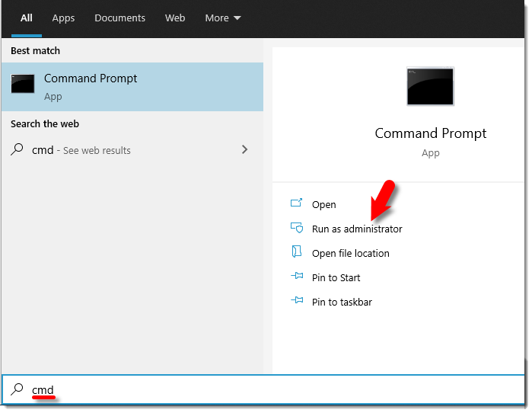532x413 pixels.
Task: Click the Open file location icon
Action: (297, 252)
